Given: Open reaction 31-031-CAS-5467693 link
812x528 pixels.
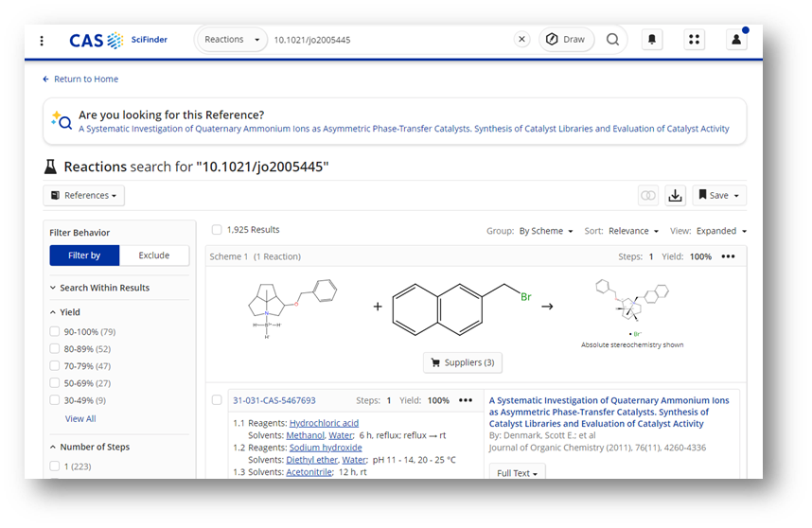Looking at the screenshot, I should (274, 400).
